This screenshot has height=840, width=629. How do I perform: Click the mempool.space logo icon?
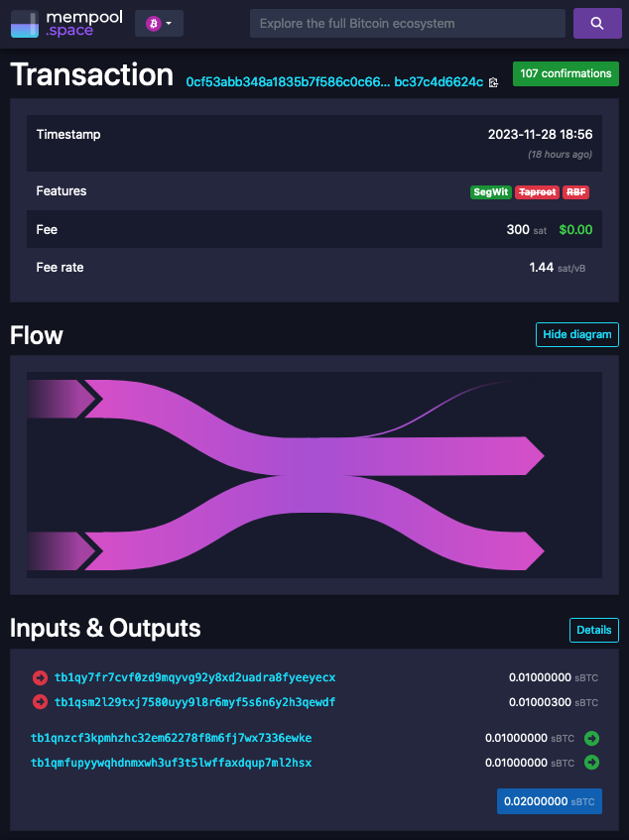[25, 24]
